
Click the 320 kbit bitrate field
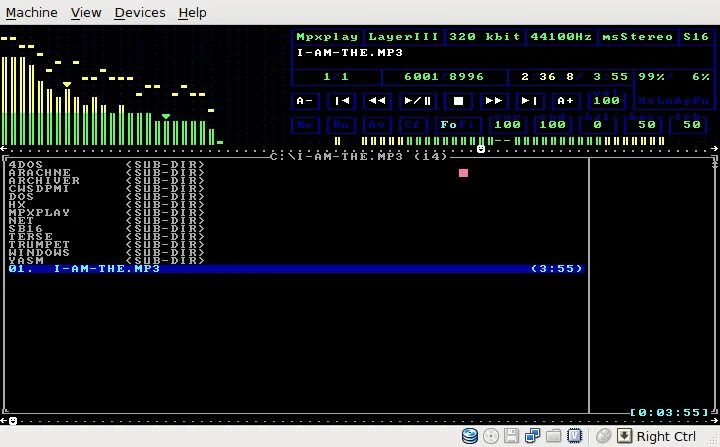pos(485,37)
